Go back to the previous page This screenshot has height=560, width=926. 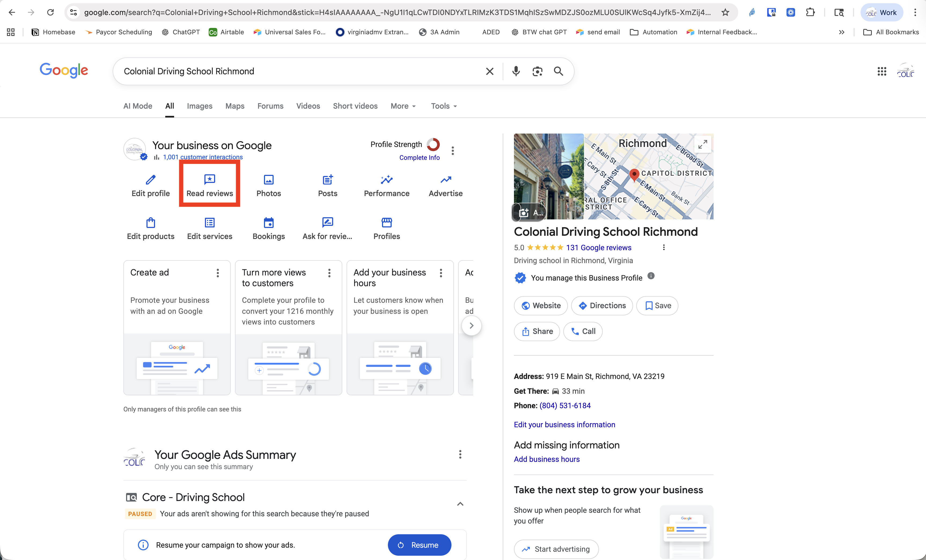(12, 12)
